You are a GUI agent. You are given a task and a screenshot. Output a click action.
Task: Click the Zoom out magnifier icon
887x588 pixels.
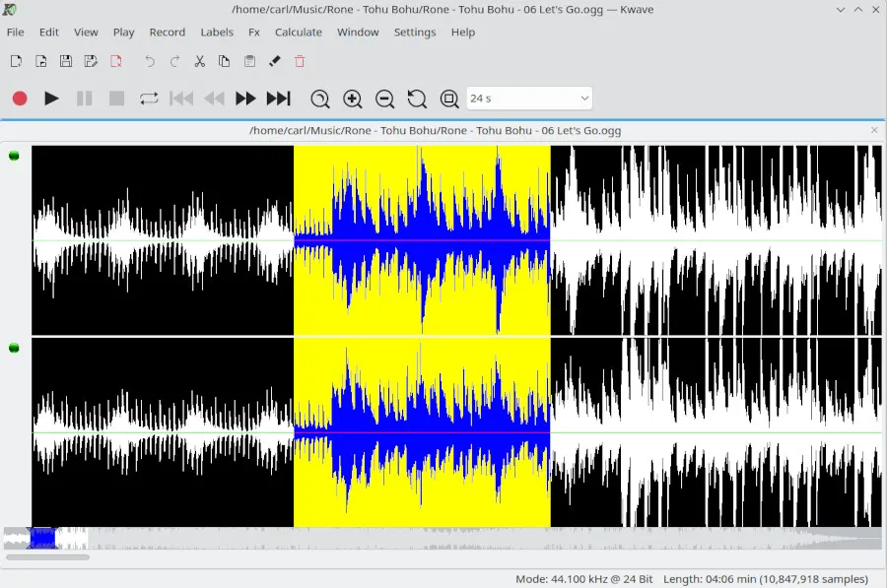coord(384,98)
